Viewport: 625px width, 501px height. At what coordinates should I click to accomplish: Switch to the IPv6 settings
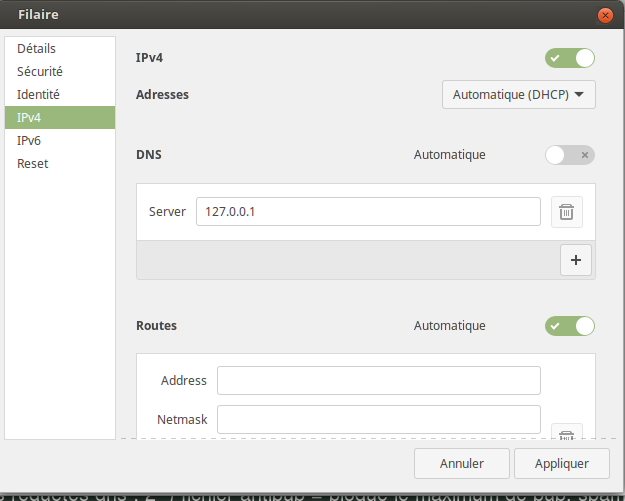click(30, 140)
